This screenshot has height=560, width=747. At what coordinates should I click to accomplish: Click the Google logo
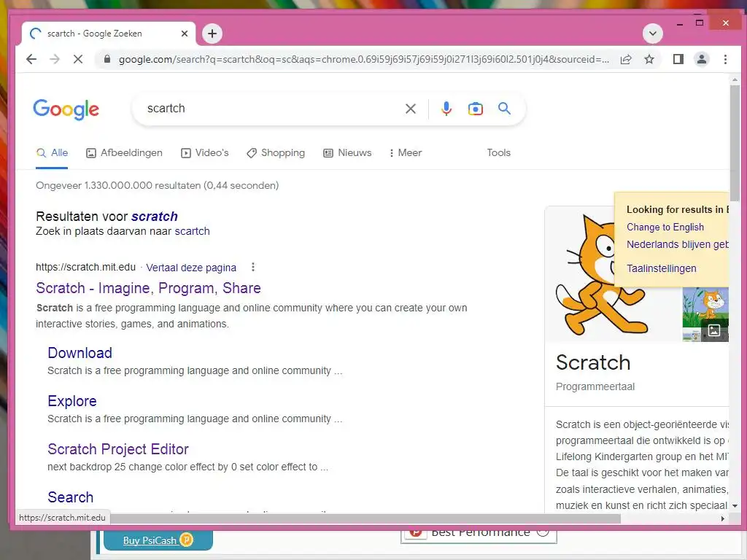coord(66,109)
